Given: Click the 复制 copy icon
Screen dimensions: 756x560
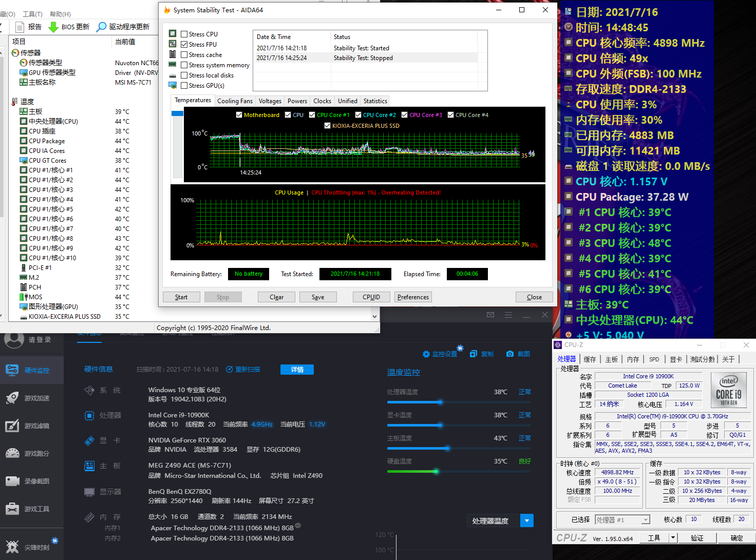Looking at the screenshot, I should coord(474,354).
